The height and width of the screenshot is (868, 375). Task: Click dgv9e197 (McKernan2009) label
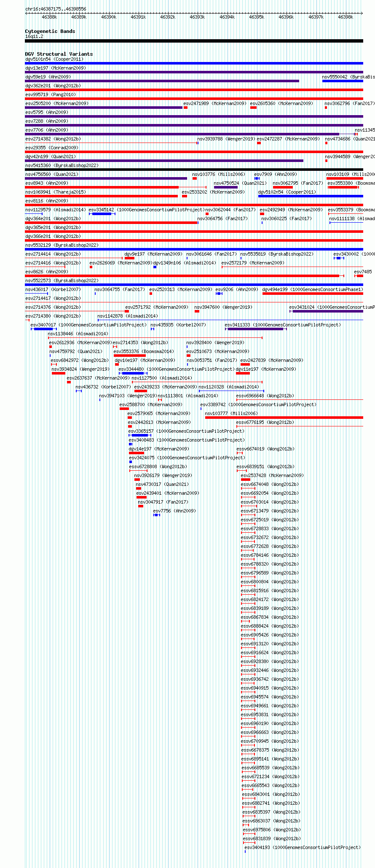(x=153, y=254)
